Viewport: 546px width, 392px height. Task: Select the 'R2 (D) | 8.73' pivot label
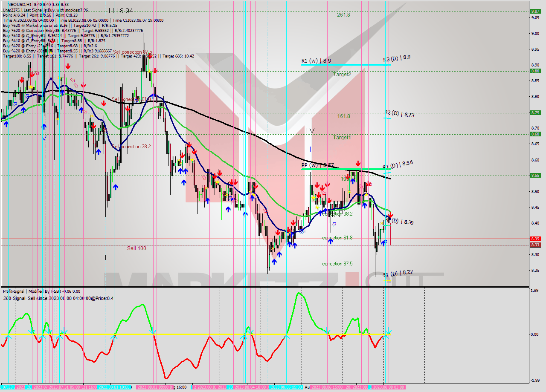(x=399, y=113)
